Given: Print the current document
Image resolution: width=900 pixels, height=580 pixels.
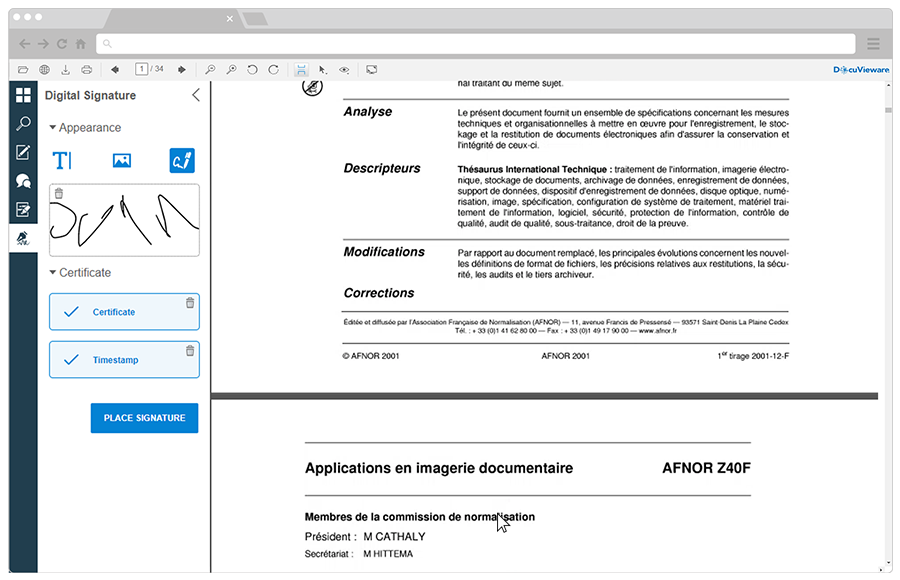Looking at the screenshot, I should point(85,68).
